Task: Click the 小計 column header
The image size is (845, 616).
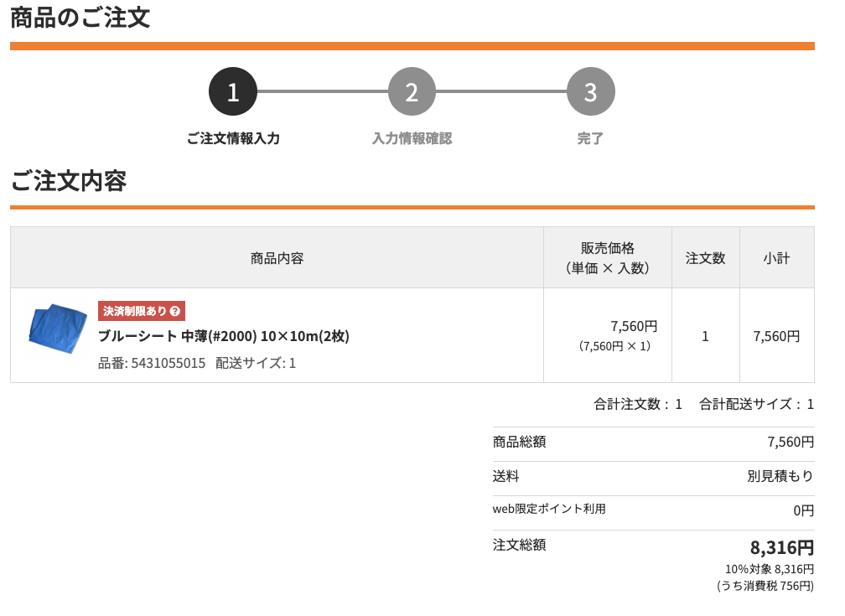Action: (776, 258)
